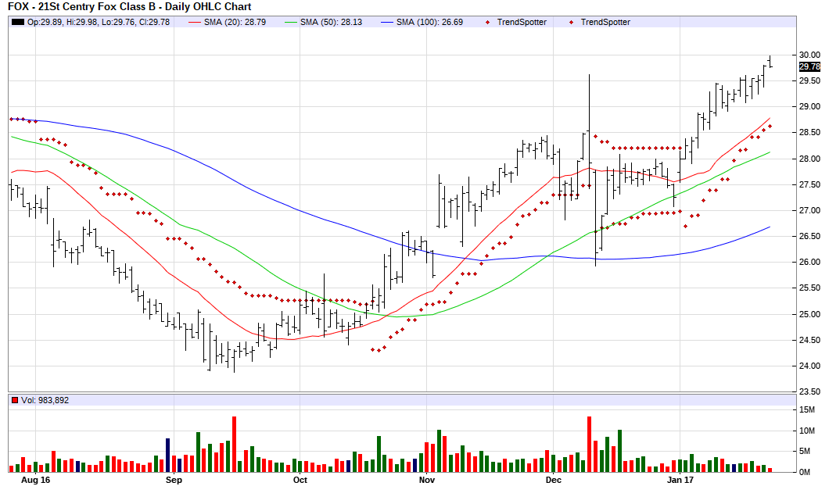Image resolution: width=829 pixels, height=504 pixels.
Task: Click the 23.50 price axis label
Action: click(809, 392)
